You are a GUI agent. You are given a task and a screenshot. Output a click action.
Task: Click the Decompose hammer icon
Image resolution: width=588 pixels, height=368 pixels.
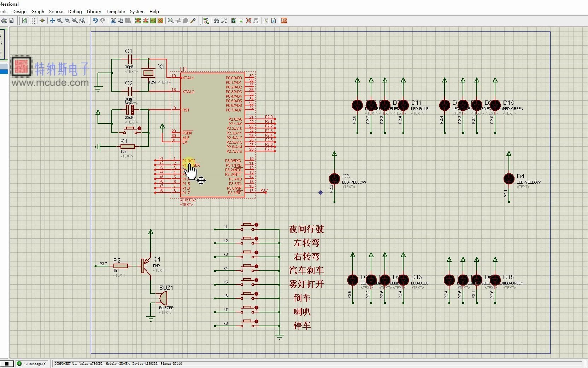click(193, 21)
